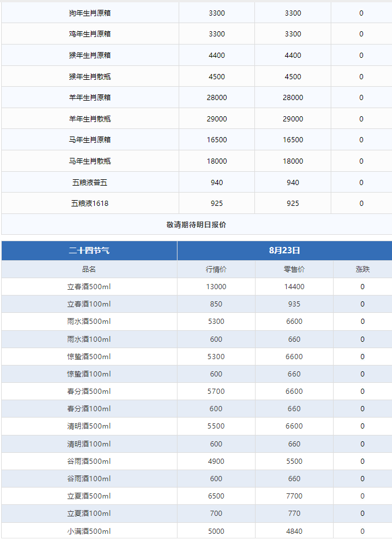Select the 羊年生肖散瓶 product name

pyautogui.click(x=90, y=119)
